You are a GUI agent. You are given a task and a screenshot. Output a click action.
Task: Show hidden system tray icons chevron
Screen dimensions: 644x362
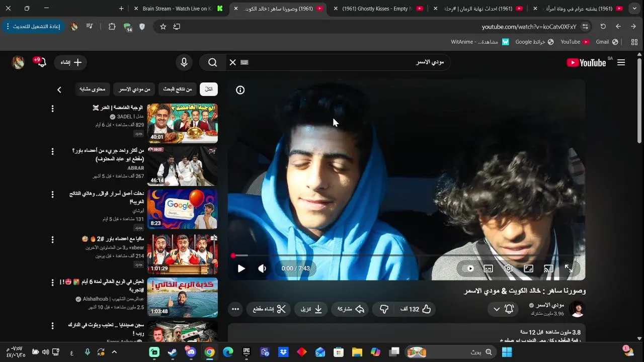pyautogui.click(x=114, y=352)
